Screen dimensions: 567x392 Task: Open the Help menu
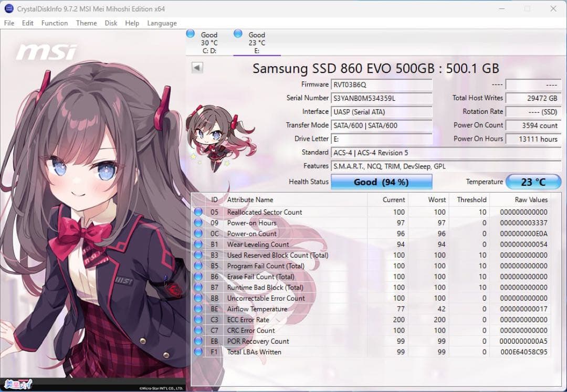coord(132,23)
